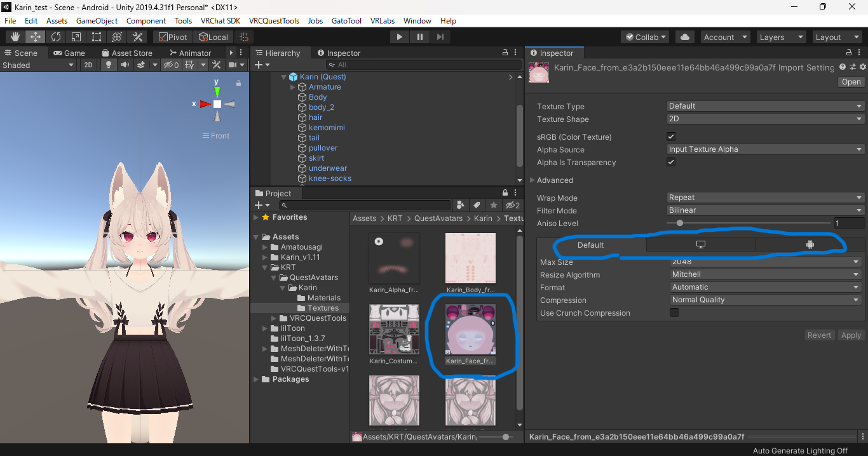Search by label in Project panel

pyautogui.click(x=477, y=205)
